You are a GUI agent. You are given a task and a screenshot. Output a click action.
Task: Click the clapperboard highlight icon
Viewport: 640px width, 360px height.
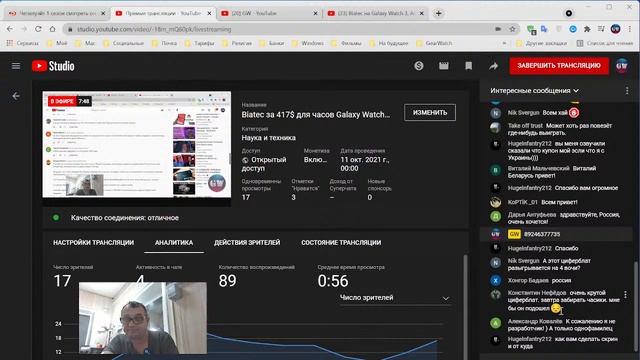pyautogui.click(x=444, y=66)
